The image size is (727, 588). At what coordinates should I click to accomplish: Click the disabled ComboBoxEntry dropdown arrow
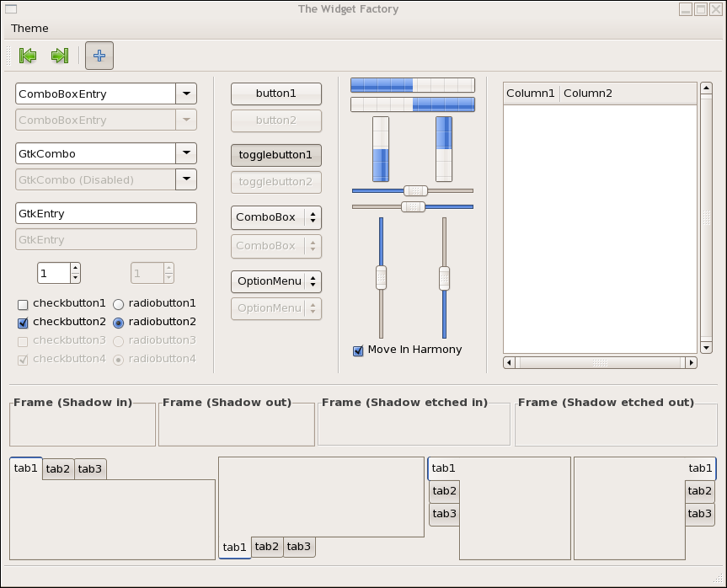(186, 120)
